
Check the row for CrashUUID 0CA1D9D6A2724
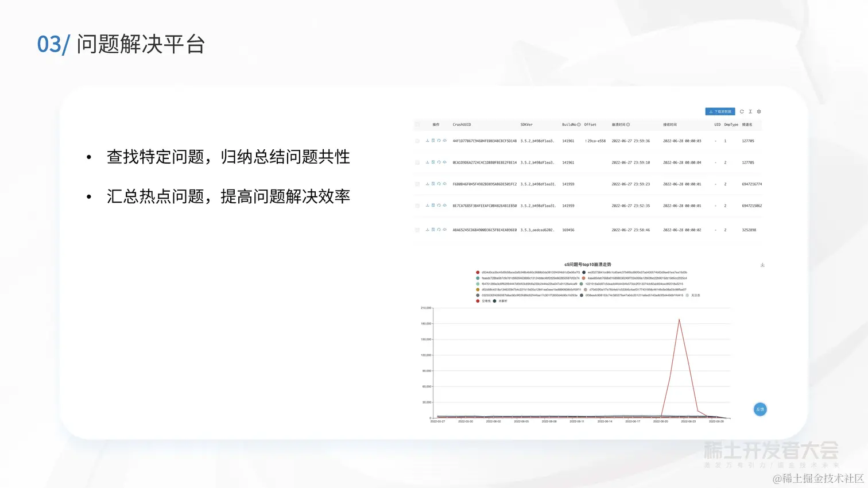pos(417,162)
